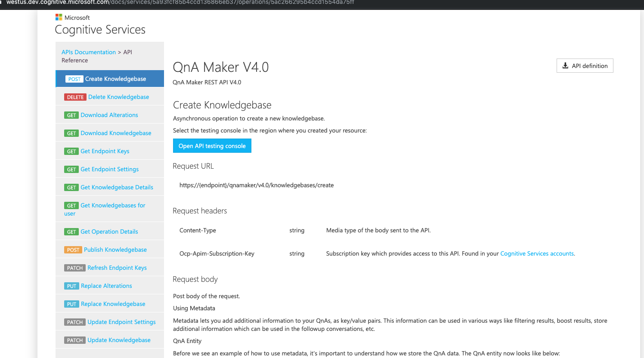Click the GET badge beside Get Knowledgebase Details
This screenshot has width=644, height=358.
[x=71, y=188]
